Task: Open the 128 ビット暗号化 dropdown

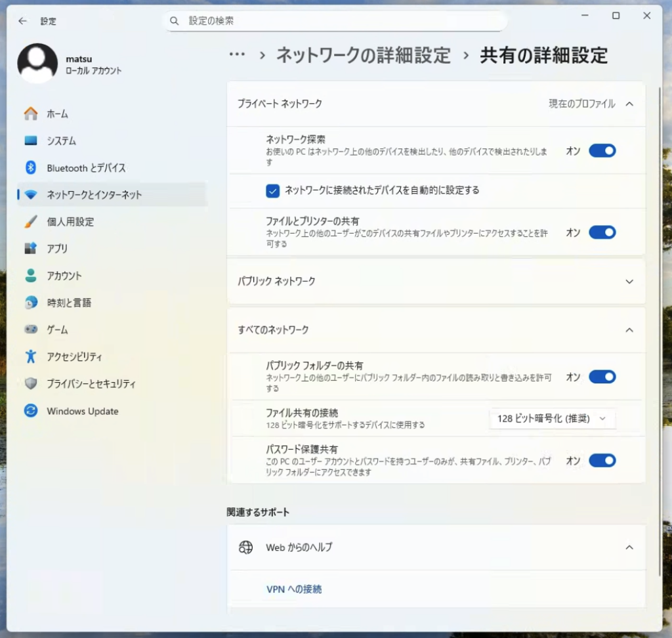Action: click(552, 419)
